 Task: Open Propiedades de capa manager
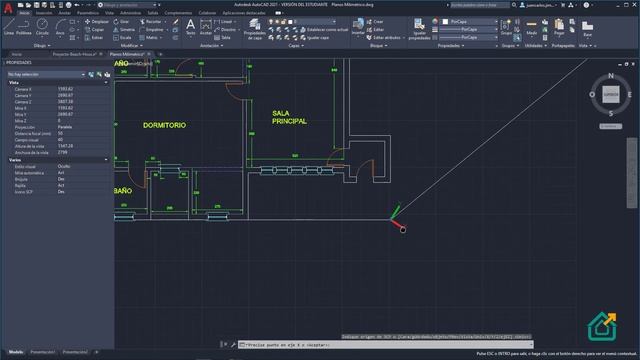255,29
